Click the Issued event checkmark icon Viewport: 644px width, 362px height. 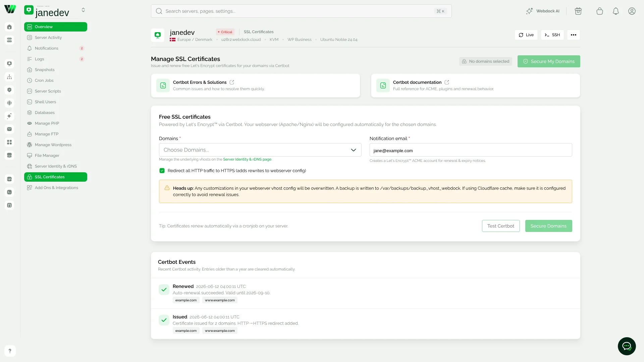[164, 320]
